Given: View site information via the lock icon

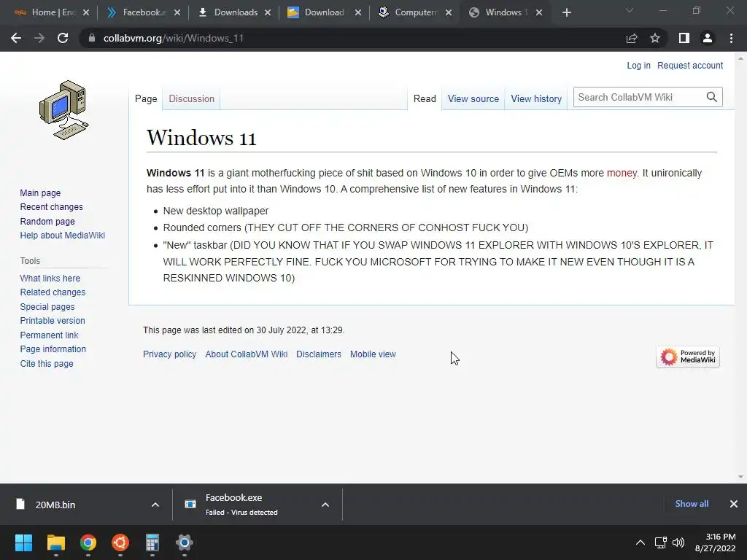Looking at the screenshot, I should point(92,38).
